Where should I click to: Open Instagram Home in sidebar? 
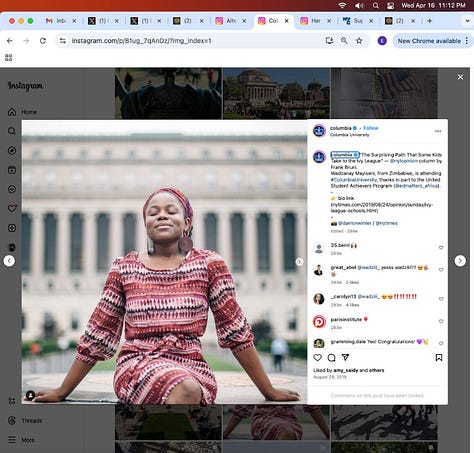tap(22, 112)
